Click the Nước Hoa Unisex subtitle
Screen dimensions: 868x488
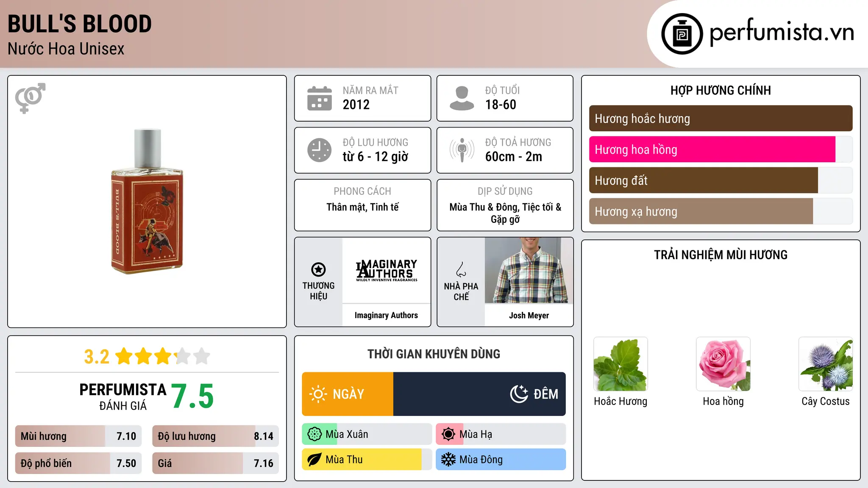pyautogui.click(x=66, y=49)
